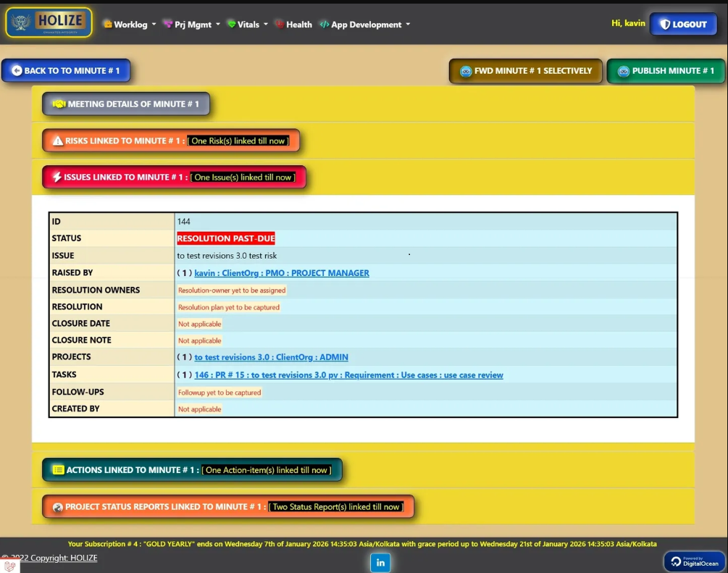Click the handshake icon on Meeting Details
This screenshot has height=573, width=728.
tap(59, 104)
